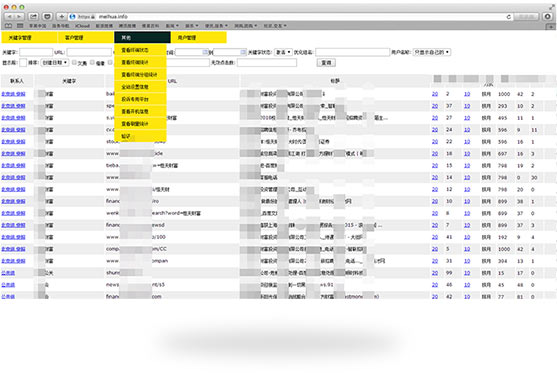The width and height of the screenshot is (557, 373).
Task: Click the 20 link in the first table row
Action: click(x=435, y=94)
